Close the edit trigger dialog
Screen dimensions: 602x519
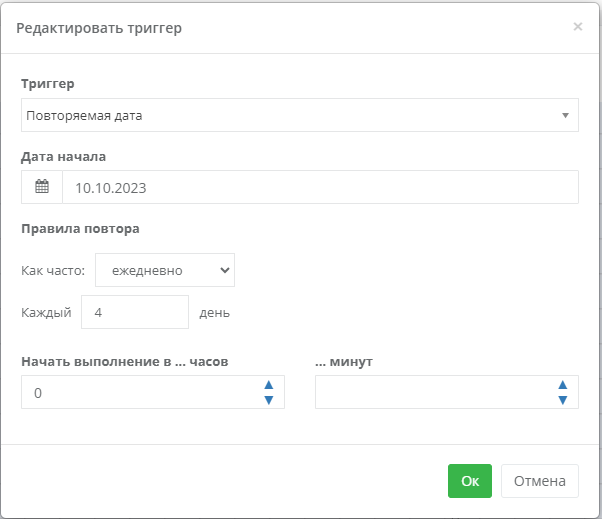click(577, 26)
